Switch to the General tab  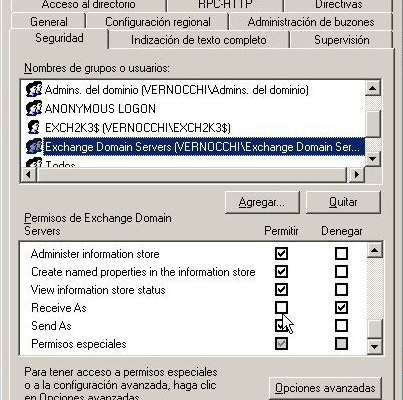point(49,22)
